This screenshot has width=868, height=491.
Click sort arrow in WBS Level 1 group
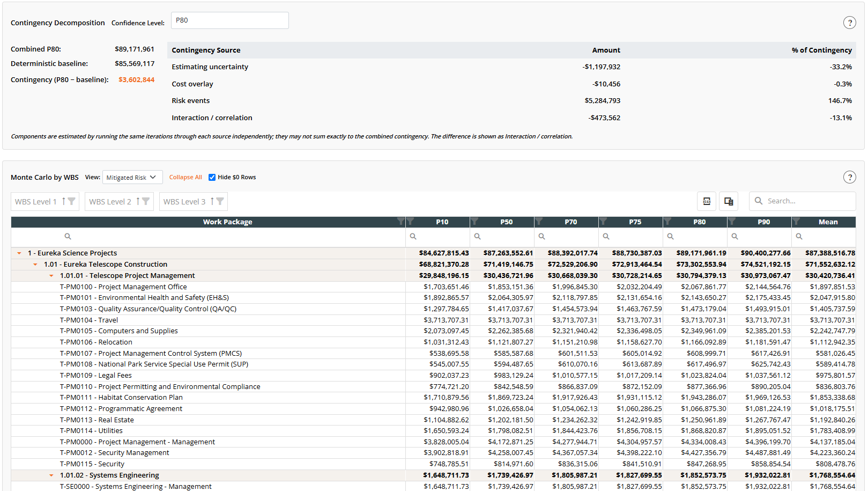click(x=63, y=201)
